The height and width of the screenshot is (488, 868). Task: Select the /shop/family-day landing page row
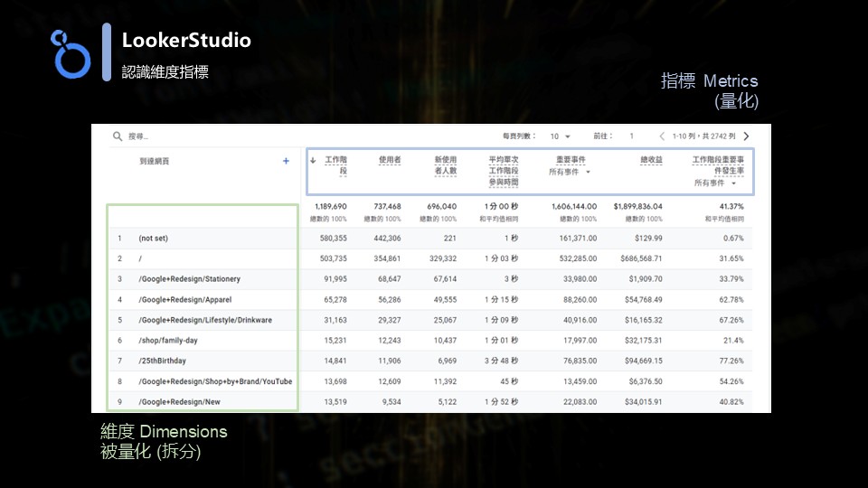click(169, 341)
